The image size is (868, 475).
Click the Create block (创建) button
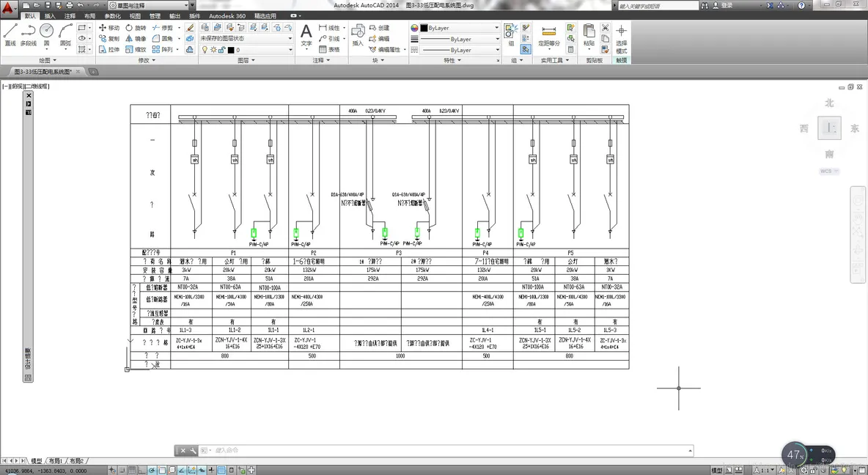(x=379, y=28)
